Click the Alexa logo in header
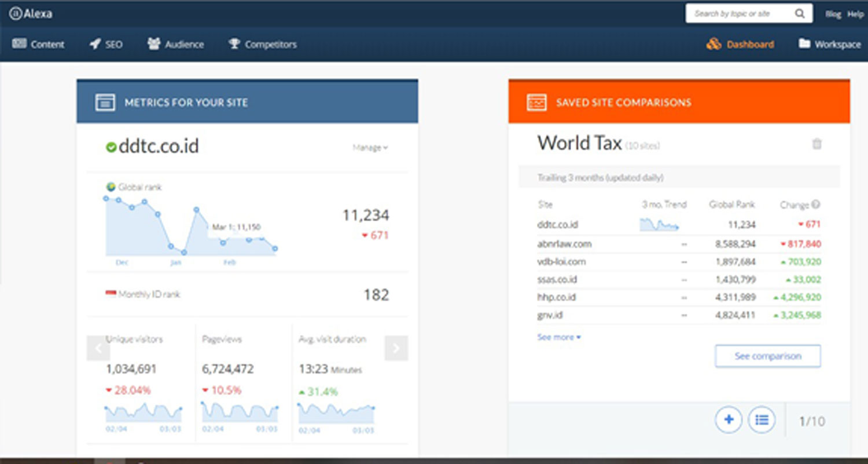This screenshot has height=464, width=868. [x=31, y=14]
